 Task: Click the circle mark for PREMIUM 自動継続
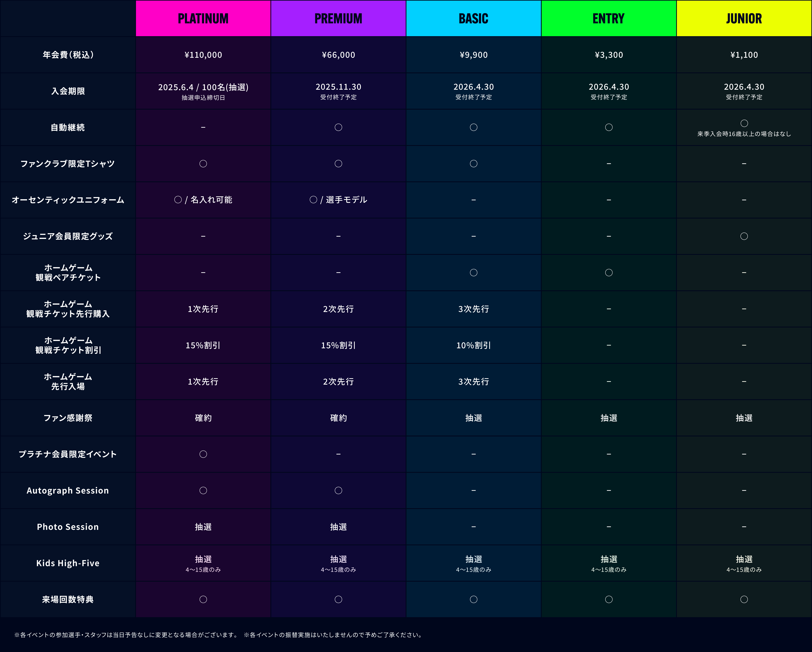(x=338, y=127)
